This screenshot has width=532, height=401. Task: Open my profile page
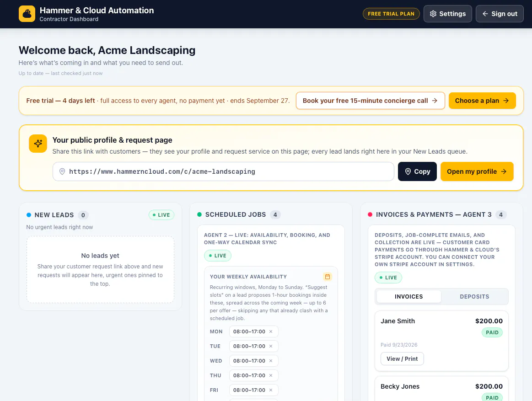pos(477,171)
